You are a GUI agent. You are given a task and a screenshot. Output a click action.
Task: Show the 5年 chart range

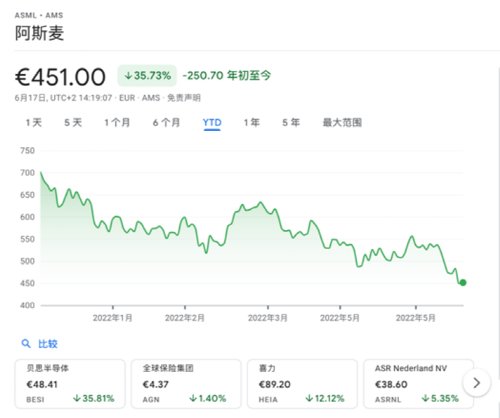pyautogui.click(x=291, y=123)
